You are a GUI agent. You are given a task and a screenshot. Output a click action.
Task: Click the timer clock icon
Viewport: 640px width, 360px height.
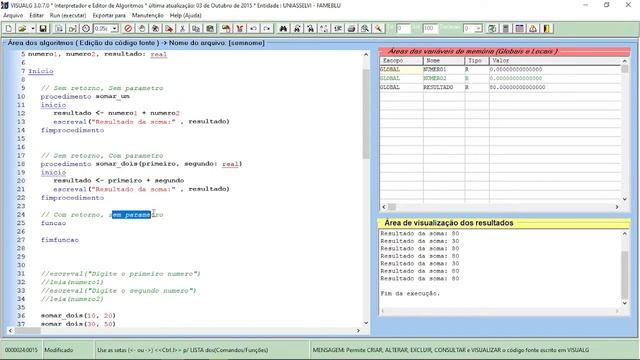[x=86, y=29]
